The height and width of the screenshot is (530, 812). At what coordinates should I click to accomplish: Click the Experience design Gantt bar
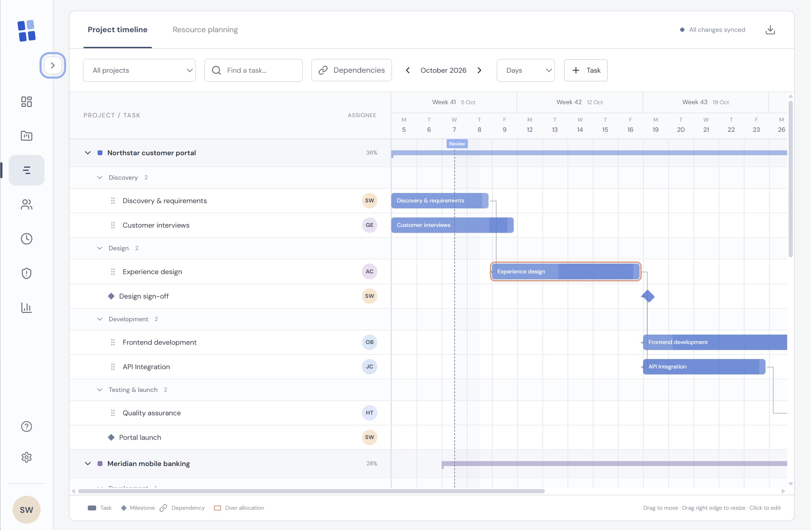[x=565, y=272]
